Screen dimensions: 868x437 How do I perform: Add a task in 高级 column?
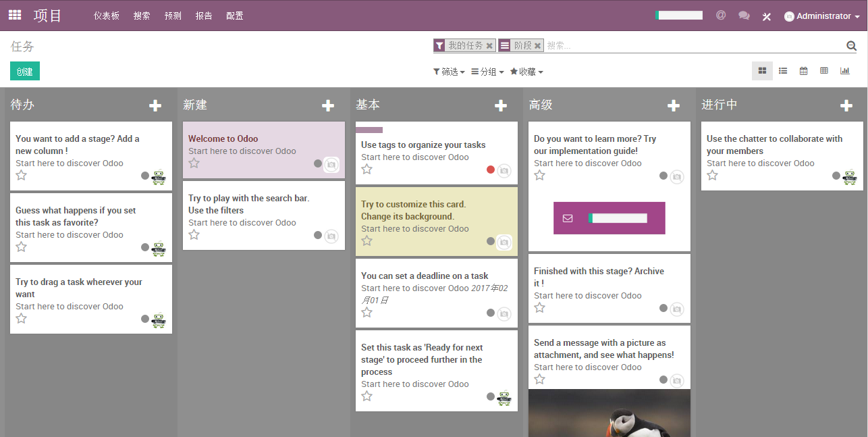pos(674,105)
